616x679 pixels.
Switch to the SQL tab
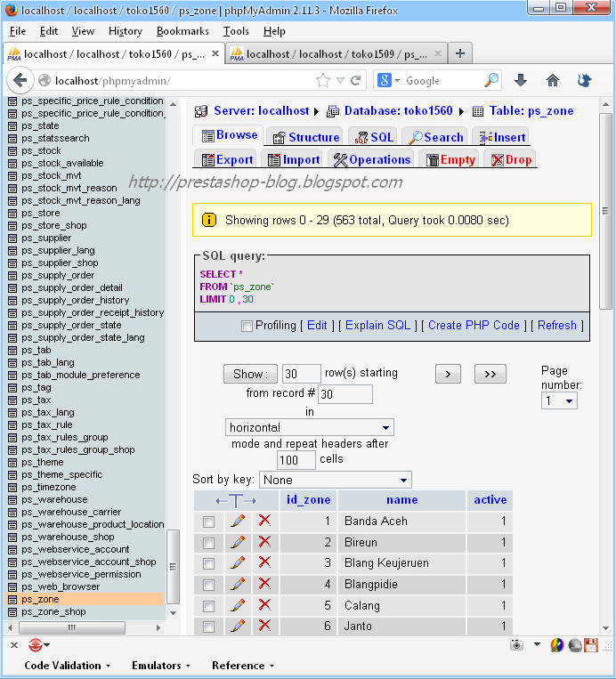click(374, 137)
